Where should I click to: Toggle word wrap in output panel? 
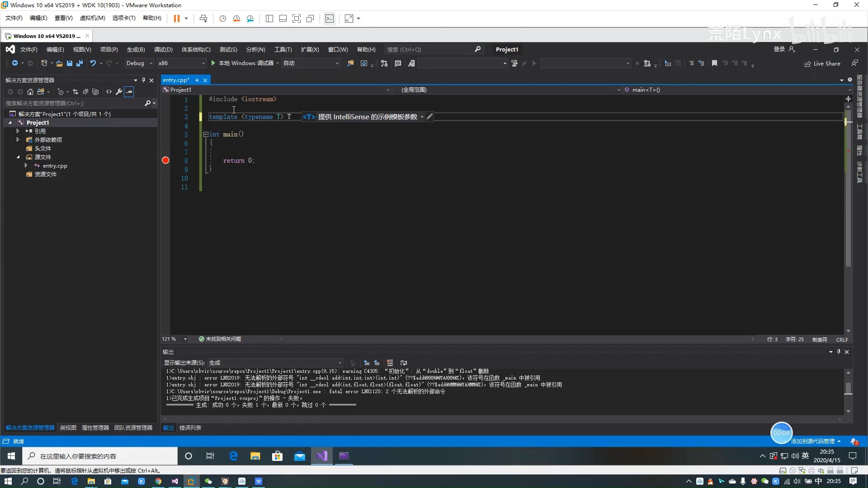click(404, 363)
